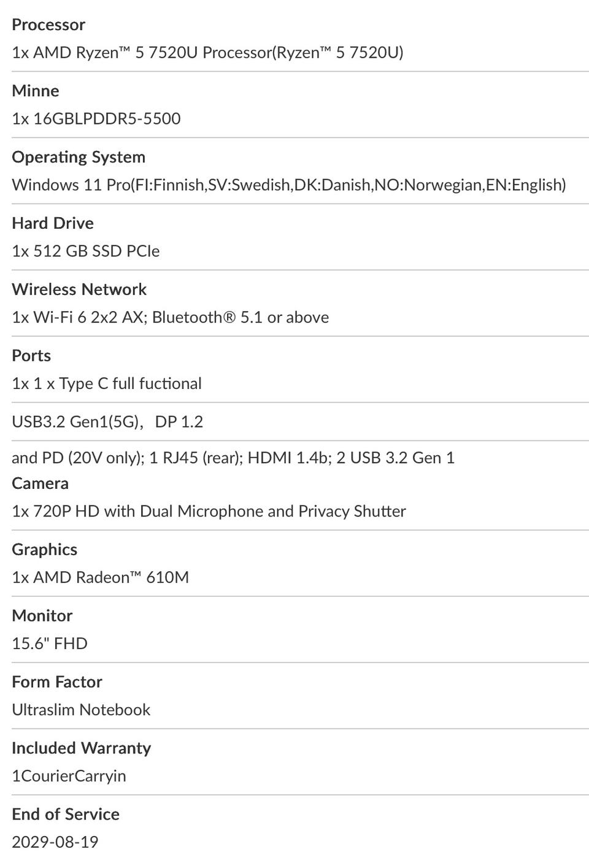Screen dimensions: 589x868
Task: Select the Hard Drive heading
Action: [x=53, y=223]
